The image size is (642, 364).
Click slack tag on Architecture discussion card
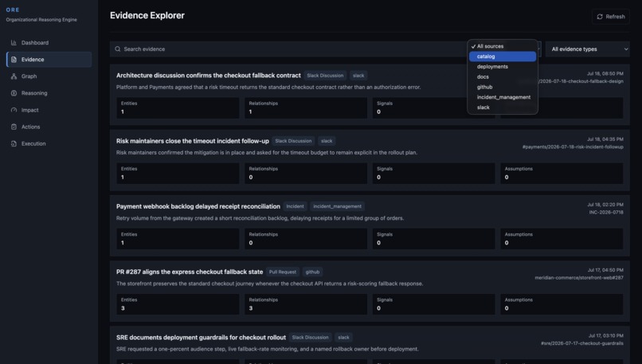coord(358,76)
